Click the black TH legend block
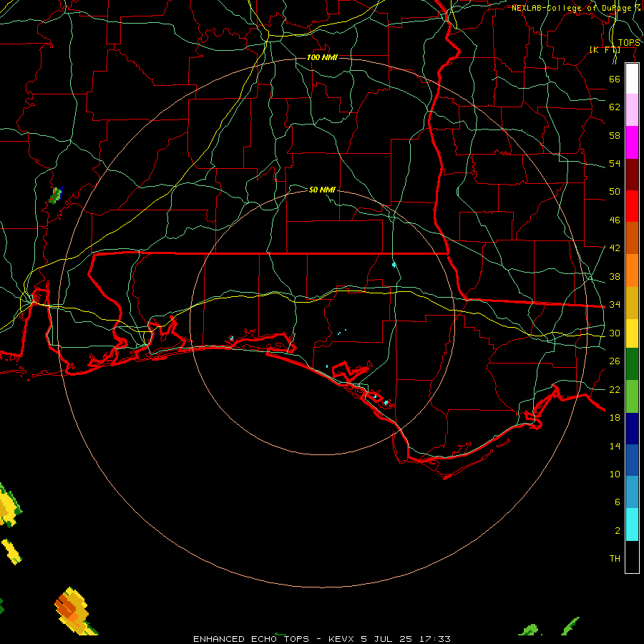644x644 pixels. 632,557
